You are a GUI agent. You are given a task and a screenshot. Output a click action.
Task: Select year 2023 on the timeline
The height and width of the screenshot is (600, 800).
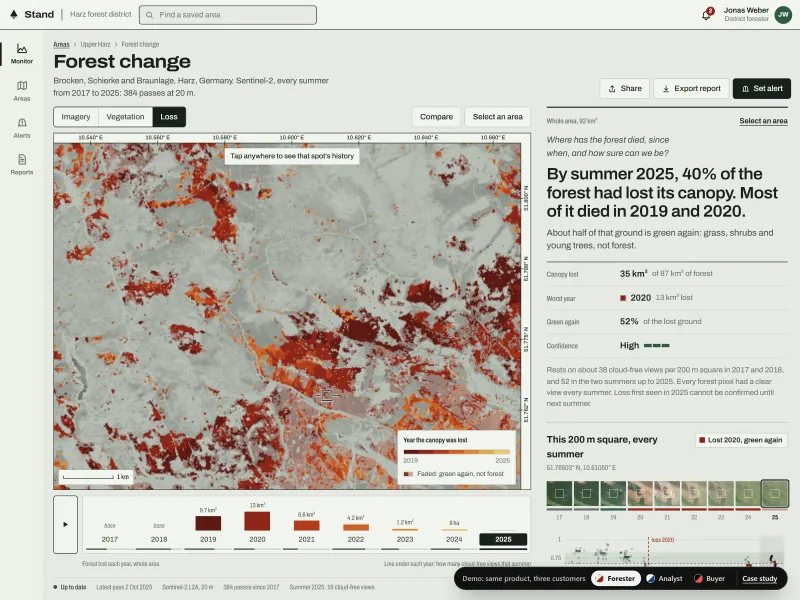pyautogui.click(x=405, y=526)
